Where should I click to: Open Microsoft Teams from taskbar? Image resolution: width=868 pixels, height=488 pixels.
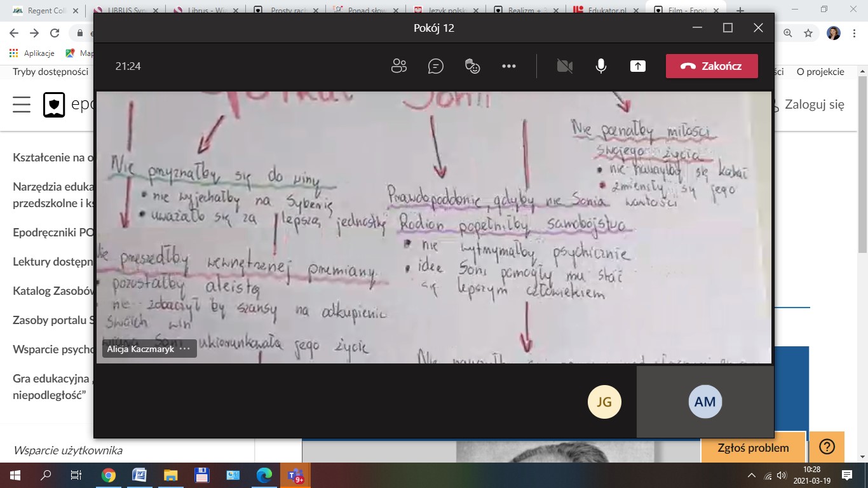[295, 475]
